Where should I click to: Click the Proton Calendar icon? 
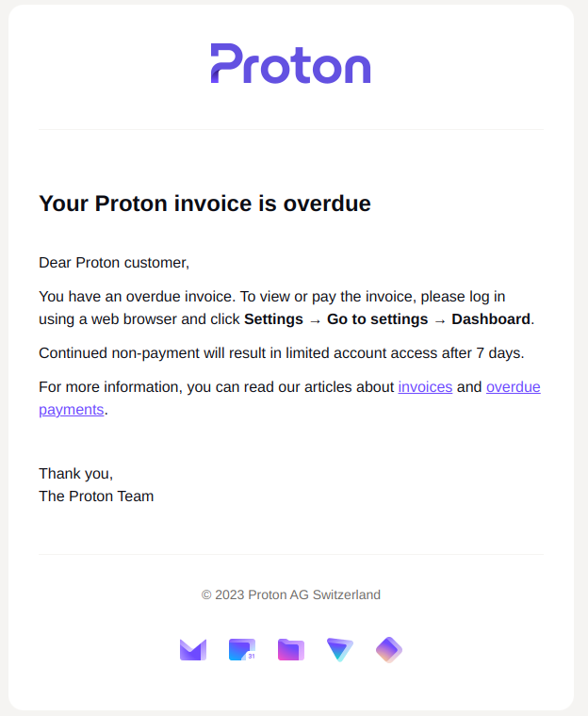coord(242,650)
